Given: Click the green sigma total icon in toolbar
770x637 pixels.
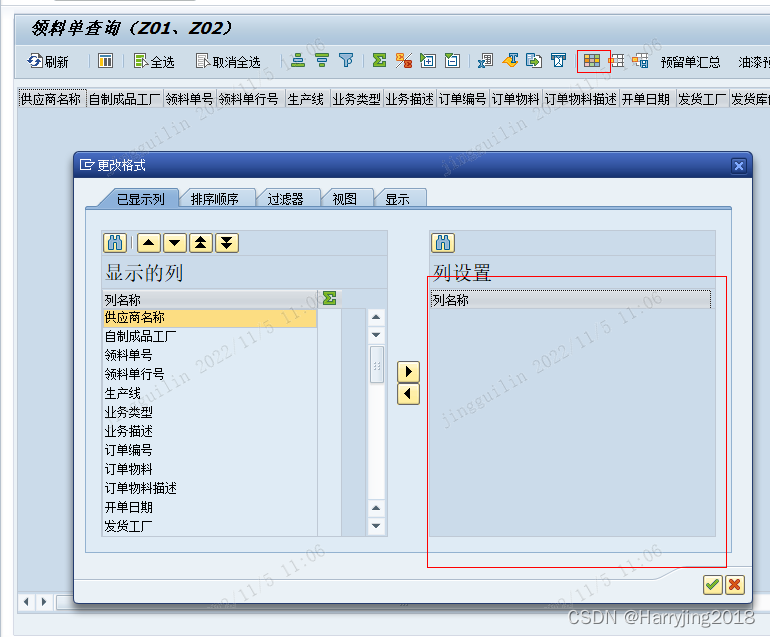Looking at the screenshot, I should coord(379,60).
